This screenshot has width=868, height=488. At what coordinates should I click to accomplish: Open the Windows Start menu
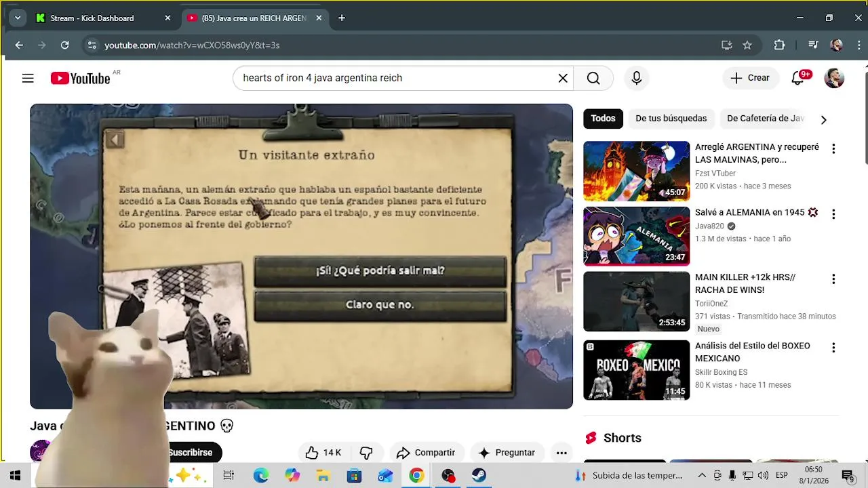(x=15, y=476)
